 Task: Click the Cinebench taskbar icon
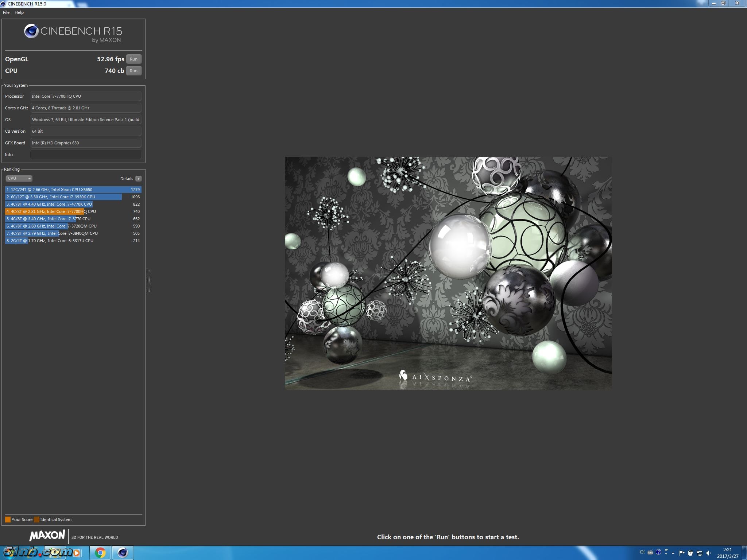[123, 553]
